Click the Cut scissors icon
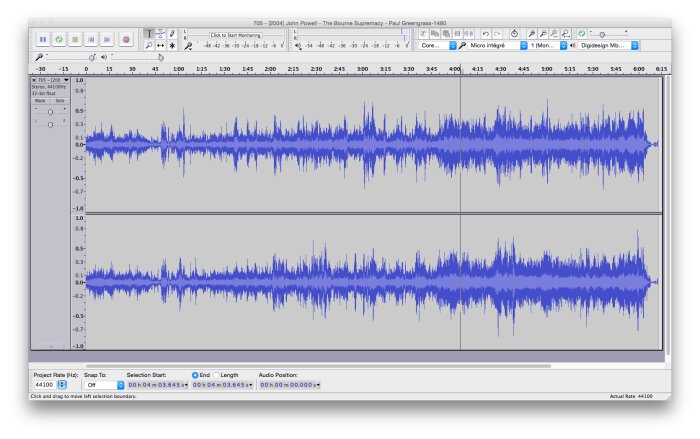 [423, 33]
